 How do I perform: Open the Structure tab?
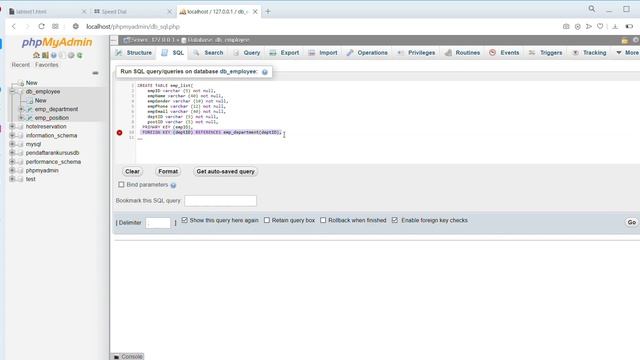[x=134, y=53]
